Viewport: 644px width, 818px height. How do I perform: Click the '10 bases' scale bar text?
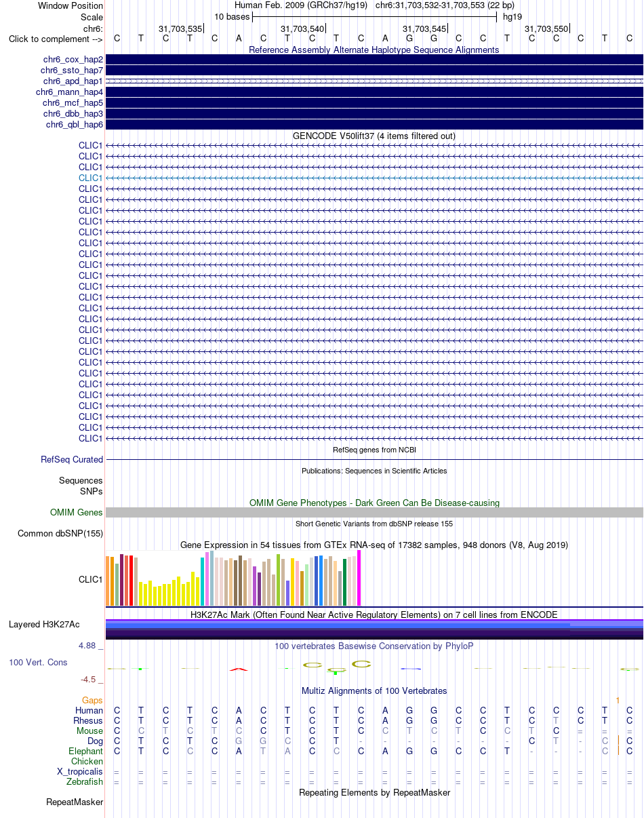coord(232,16)
